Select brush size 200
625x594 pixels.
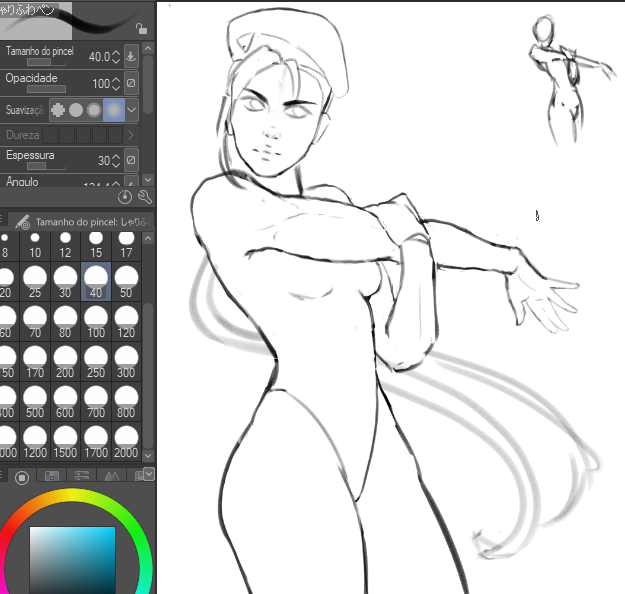[x=65, y=362]
